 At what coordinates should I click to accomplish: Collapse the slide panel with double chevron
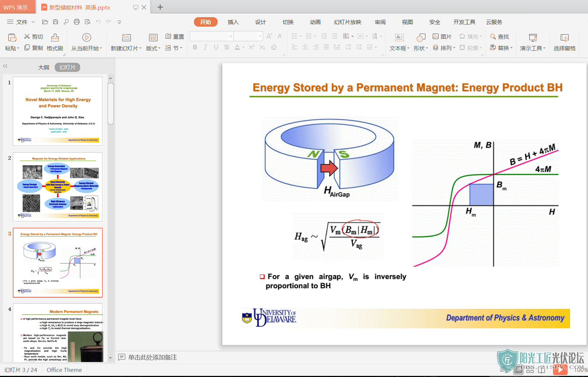coord(5,66)
